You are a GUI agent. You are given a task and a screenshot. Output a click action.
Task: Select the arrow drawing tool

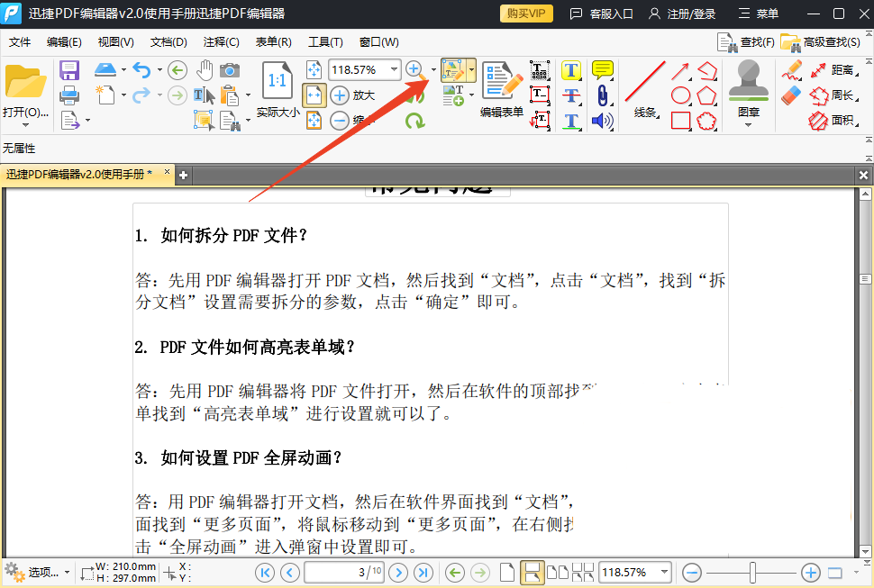(680, 71)
